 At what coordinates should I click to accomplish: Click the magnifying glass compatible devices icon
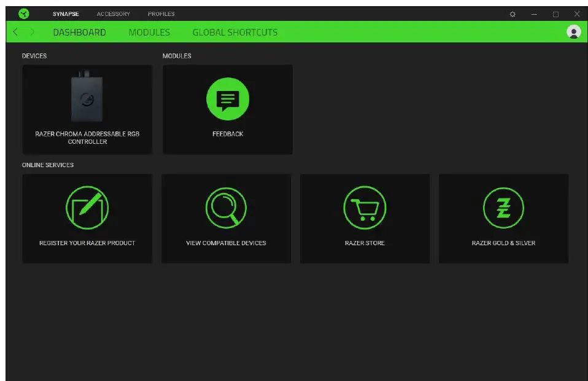226,208
